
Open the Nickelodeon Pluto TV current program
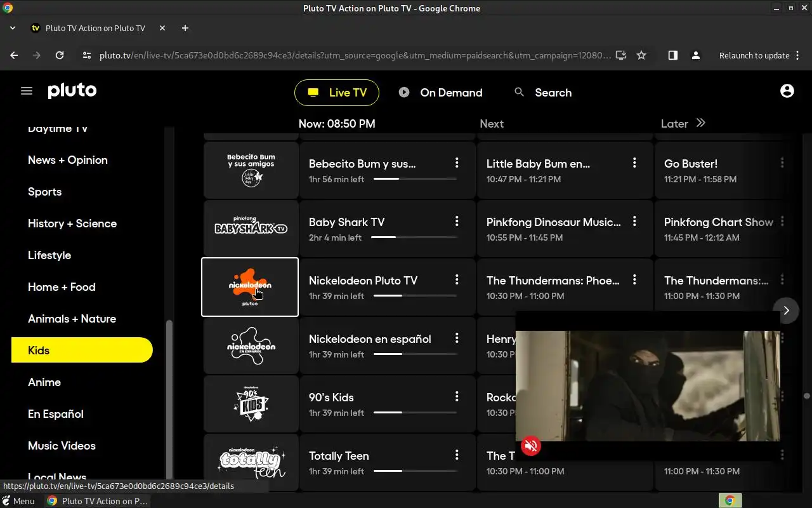[387, 287]
